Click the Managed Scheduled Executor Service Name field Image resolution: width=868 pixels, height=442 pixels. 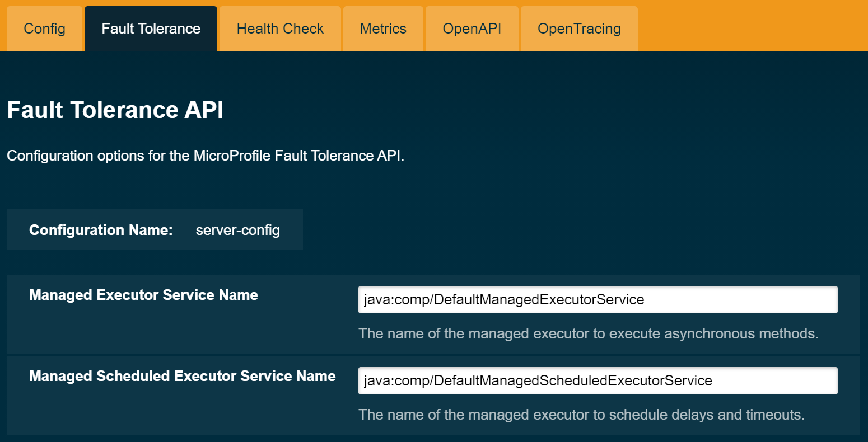click(598, 380)
